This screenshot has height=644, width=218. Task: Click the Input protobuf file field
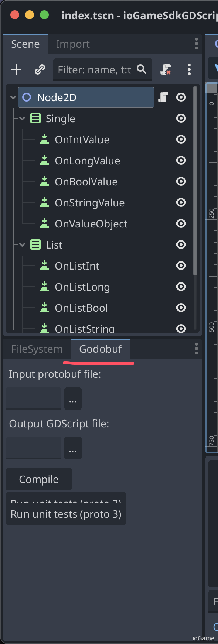click(x=34, y=398)
